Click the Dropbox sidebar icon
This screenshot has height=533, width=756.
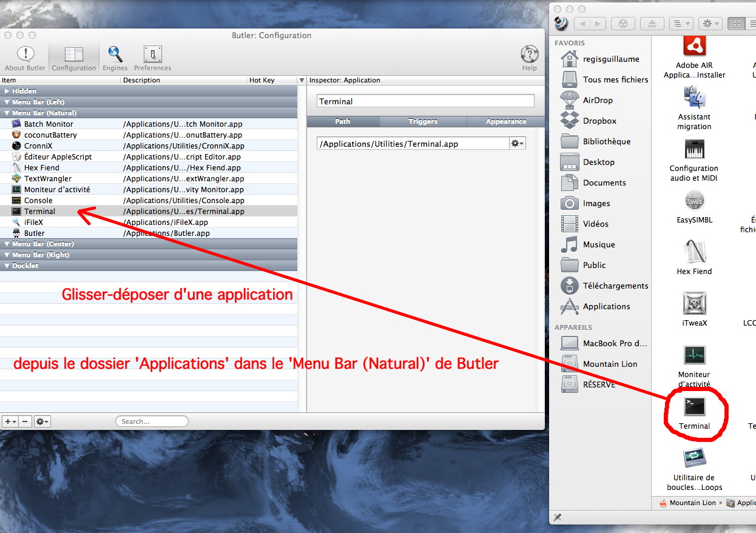point(570,121)
